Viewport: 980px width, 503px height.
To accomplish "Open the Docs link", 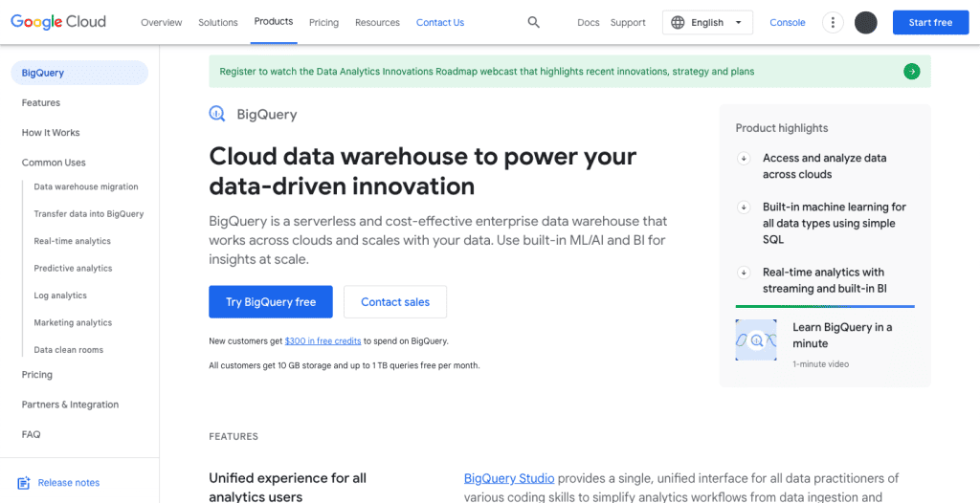I will tap(589, 23).
